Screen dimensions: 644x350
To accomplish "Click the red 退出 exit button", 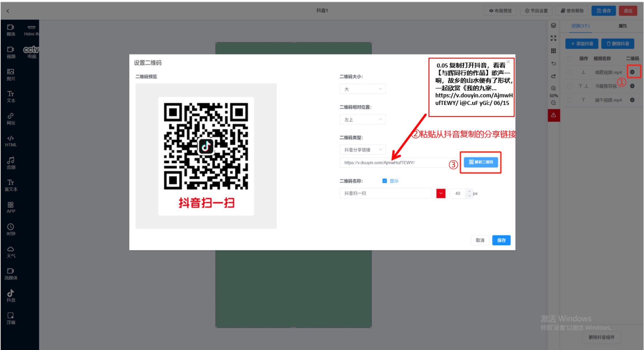I will pos(628,11).
